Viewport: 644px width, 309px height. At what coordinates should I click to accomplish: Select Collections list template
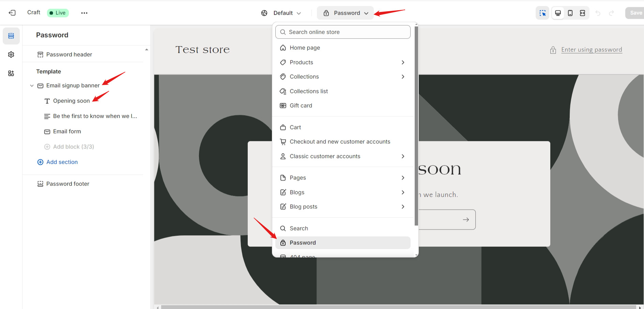coord(343,91)
